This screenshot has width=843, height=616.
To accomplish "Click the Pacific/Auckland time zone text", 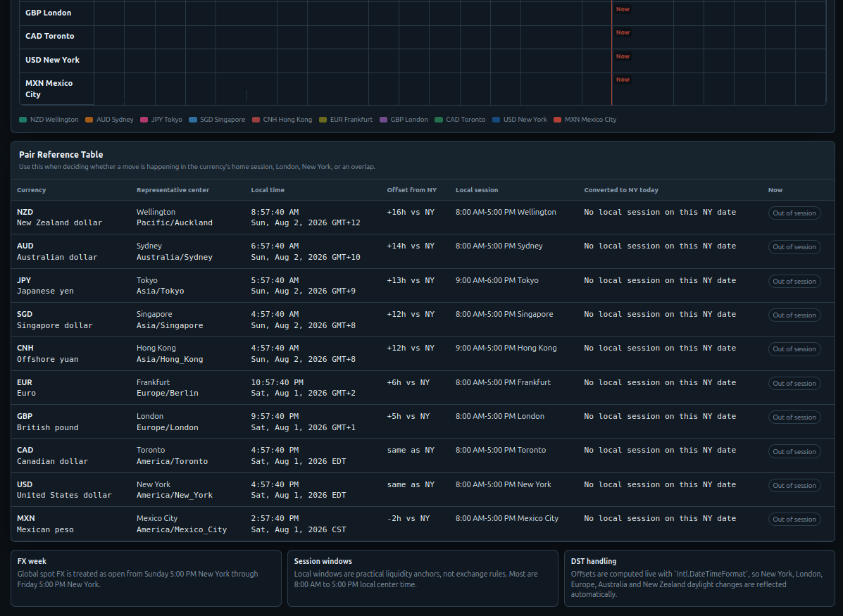I will (x=174, y=222).
